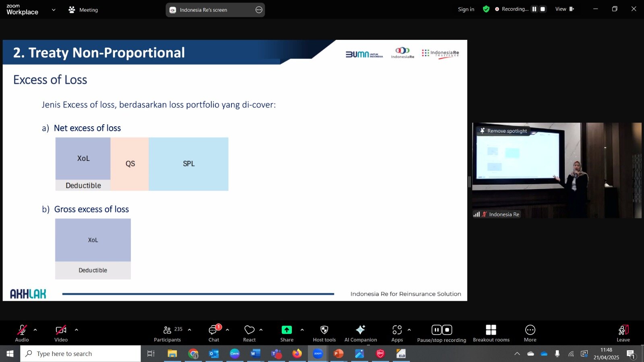The height and width of the screenshot is (362, 644).
Task: Open Microsoft Teams from the taskbar
Action: pos(276,354)
